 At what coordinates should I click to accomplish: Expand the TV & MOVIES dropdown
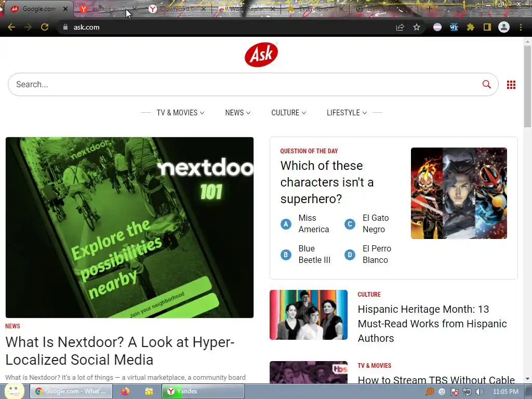coord(180,113)
